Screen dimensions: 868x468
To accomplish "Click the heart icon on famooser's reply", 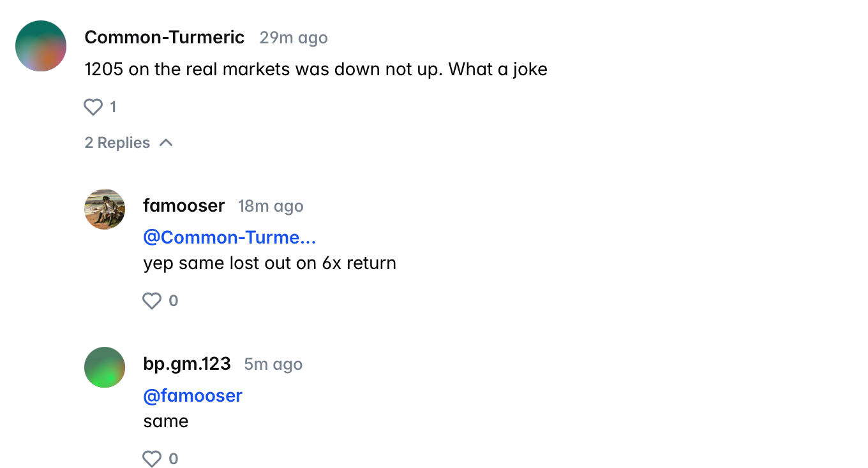I will pos(152,300).
